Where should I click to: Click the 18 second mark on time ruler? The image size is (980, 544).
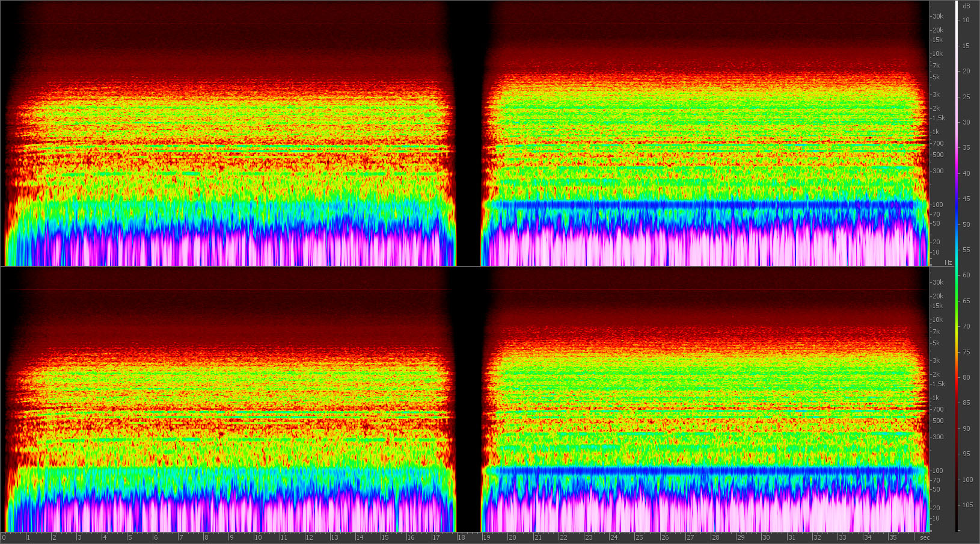coord(461,537)
